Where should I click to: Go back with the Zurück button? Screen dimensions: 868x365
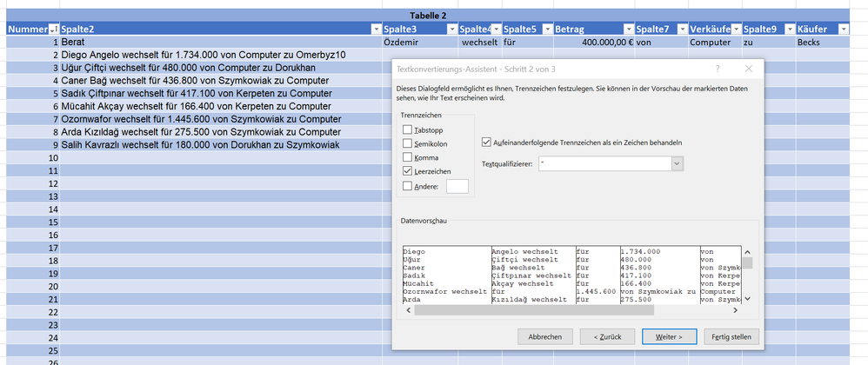click(x=607, y=336)
